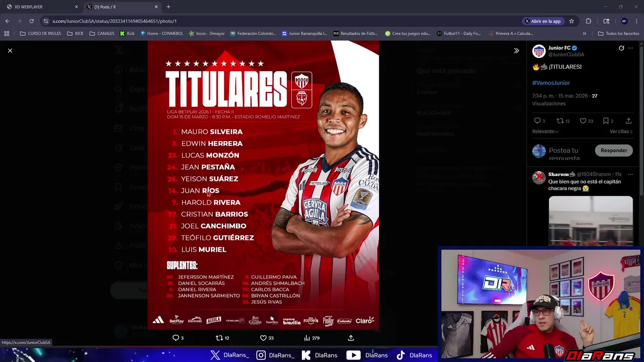Click the Postea tu respuesta field
Viewport: 644px width, 362px height.
pyautogui.click(x=568, y=154)
